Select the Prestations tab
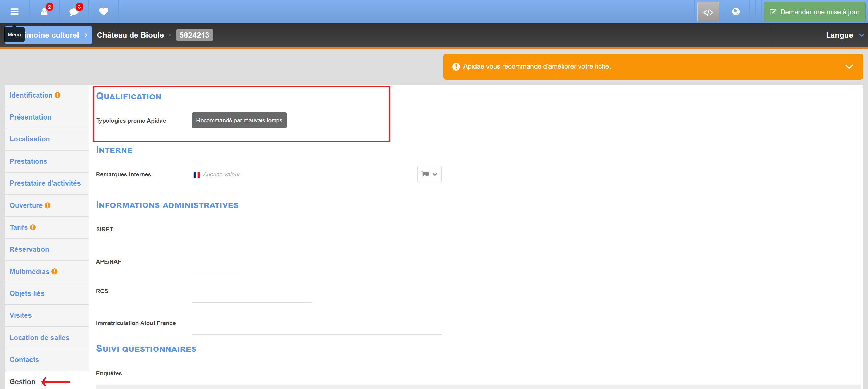The width and height of the screenshot is (868, 389). (x=28, y=161)
